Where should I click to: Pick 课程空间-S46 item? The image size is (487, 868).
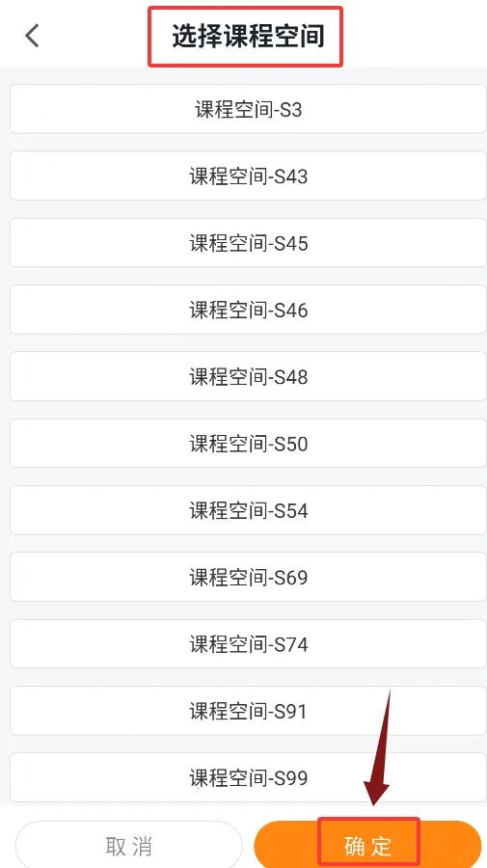tap(248, 310)
